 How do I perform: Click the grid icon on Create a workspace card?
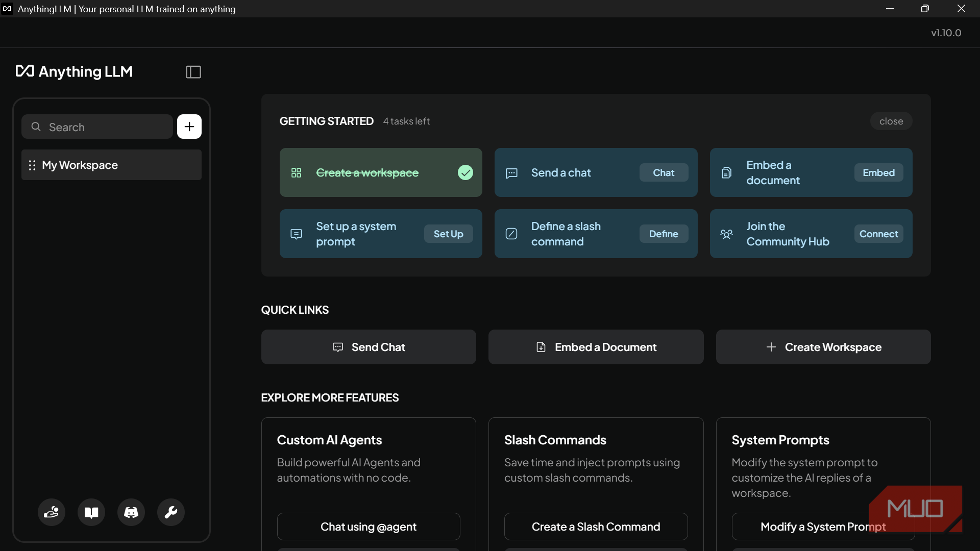coord(296,173)
